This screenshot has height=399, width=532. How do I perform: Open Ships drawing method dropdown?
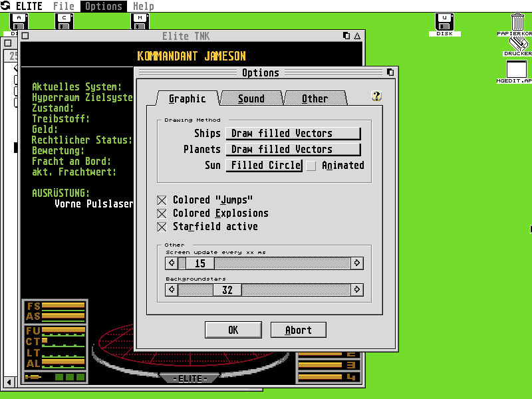(x=293, y=134)
